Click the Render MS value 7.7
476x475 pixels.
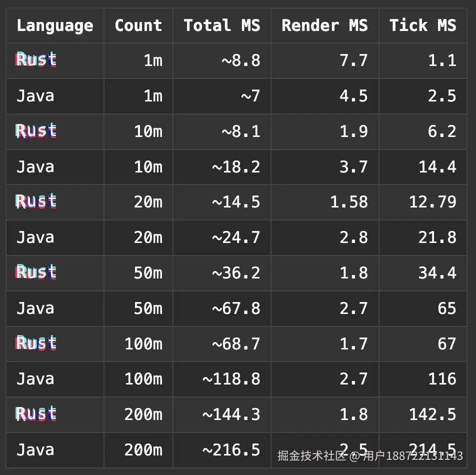[x=353, y=60]
